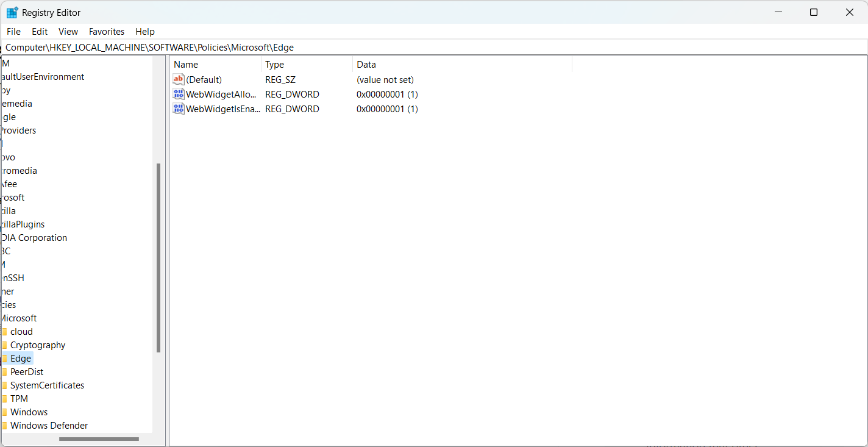Click the "(value not set)" data cell

coord(385,80)
